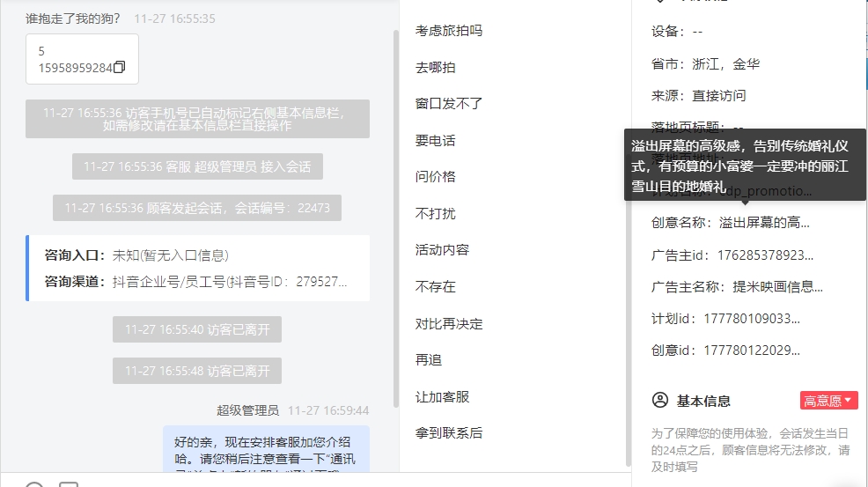Click the 超级管理员 reply message bubble
The image size is (868, 487).
coord(266,449)
